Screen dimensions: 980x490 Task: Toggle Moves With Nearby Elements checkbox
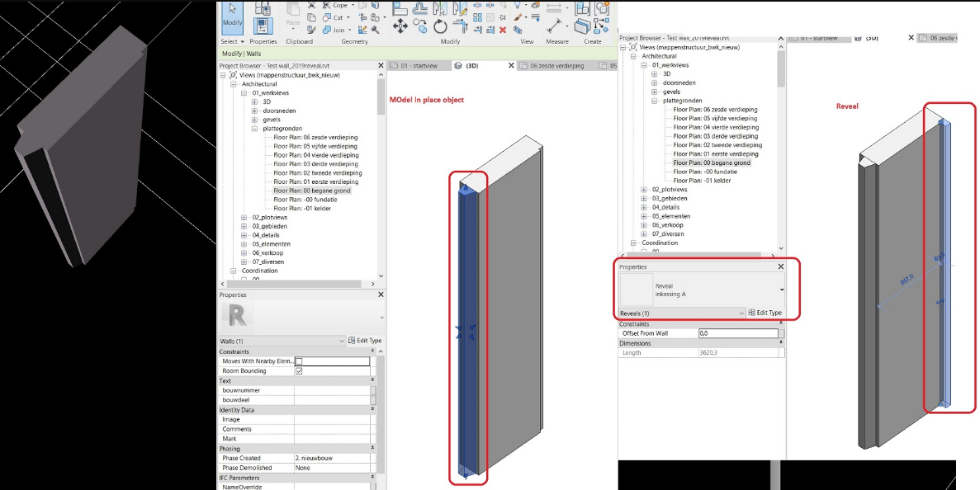pos(299,360)
